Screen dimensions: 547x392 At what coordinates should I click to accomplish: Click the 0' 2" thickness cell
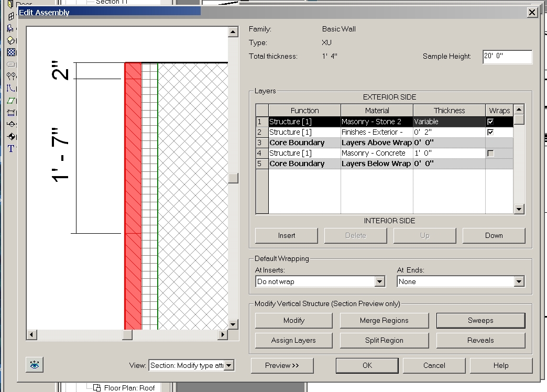450,132
